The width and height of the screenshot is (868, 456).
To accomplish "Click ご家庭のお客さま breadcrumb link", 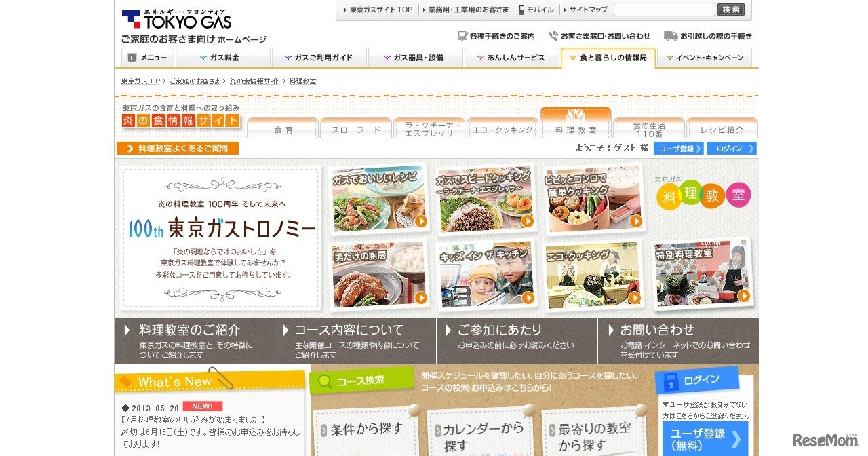I will click(195, 81).
